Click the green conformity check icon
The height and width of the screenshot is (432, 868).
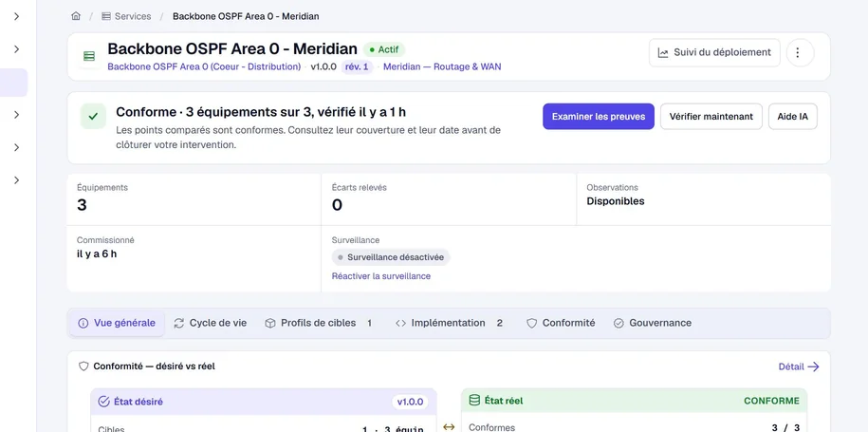pyautogui.click(x=93, y=116)
